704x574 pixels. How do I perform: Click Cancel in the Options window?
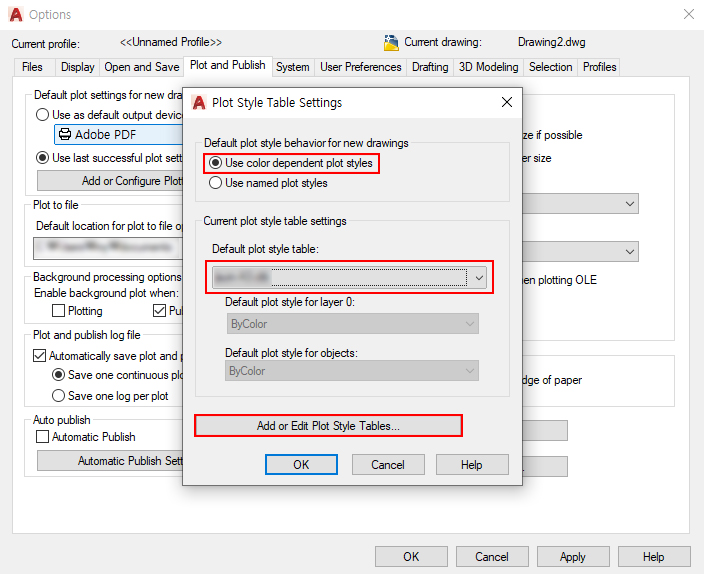[492, 556]
